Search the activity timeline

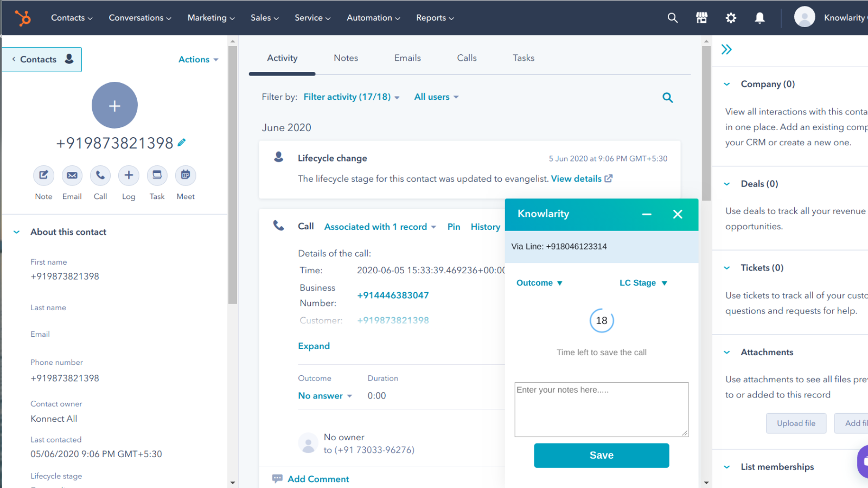tap(667, 98)
